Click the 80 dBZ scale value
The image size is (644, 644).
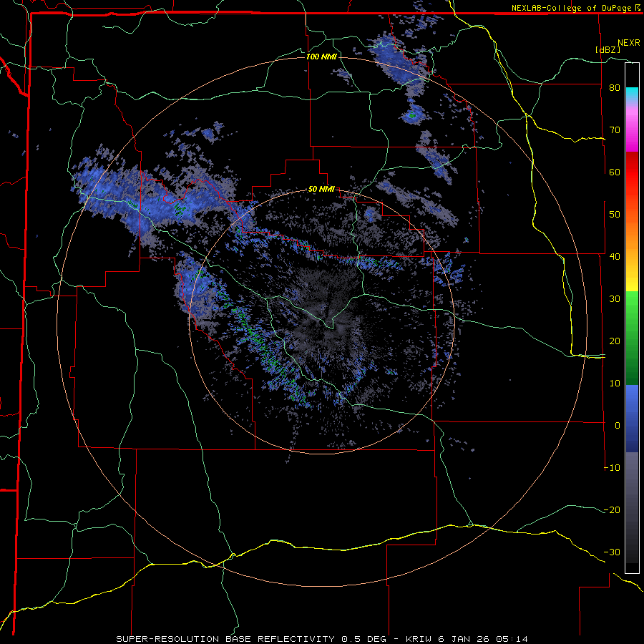pos(615,88)
